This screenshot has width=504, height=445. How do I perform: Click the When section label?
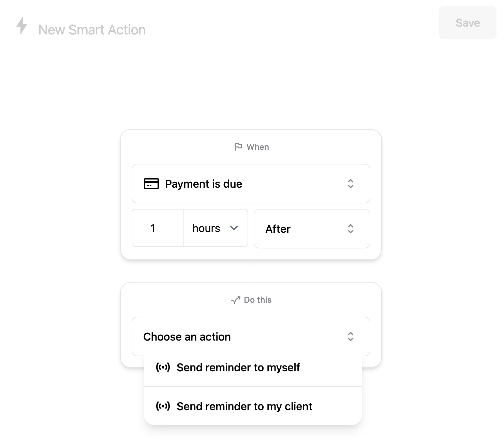pyautogui.click(x=258, y=147)
